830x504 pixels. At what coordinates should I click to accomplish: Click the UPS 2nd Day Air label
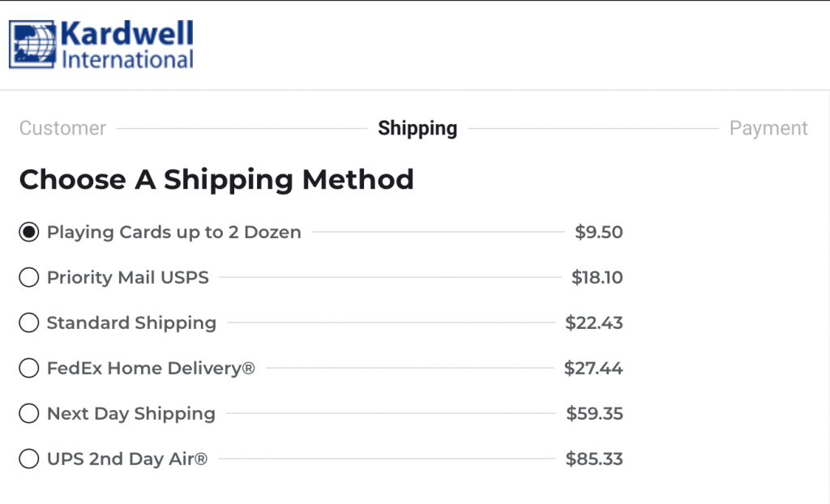[x=127, y=459]
